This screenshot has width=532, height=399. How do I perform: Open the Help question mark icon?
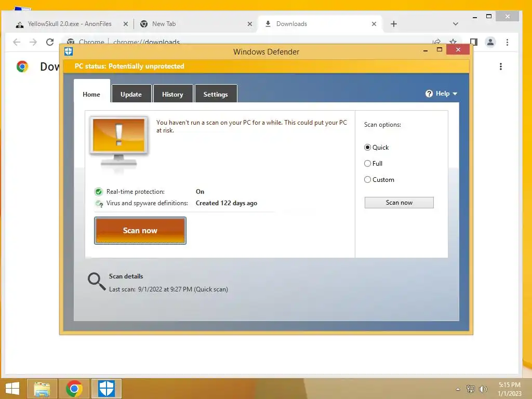[429, 94]
